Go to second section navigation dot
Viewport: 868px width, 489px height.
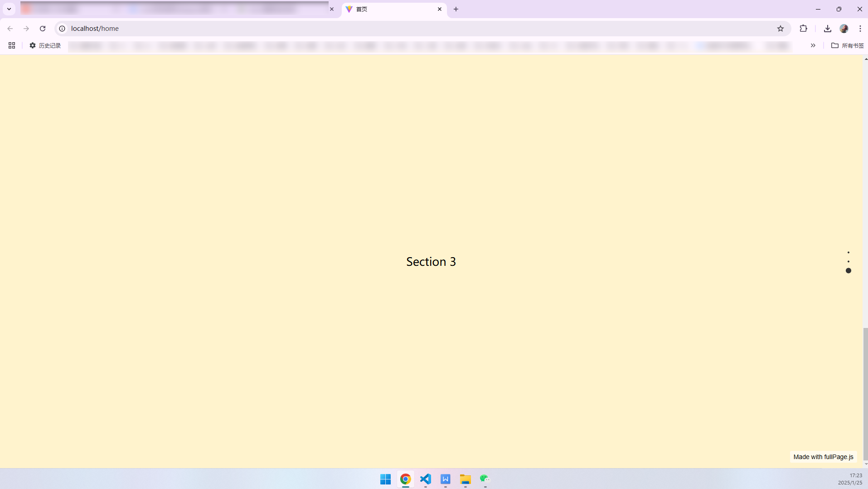(x=849, y=261)
